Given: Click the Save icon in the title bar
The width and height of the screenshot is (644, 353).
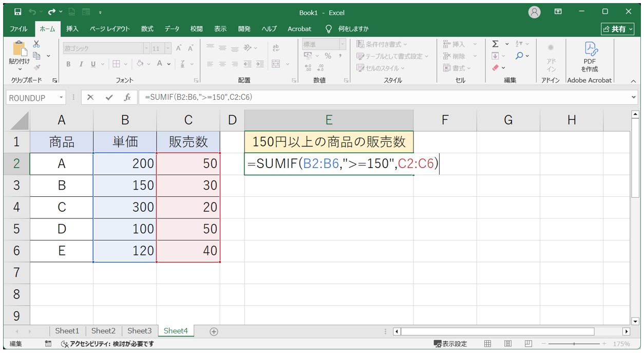Looking at the screenshot, I should click(x=17, y=12).
